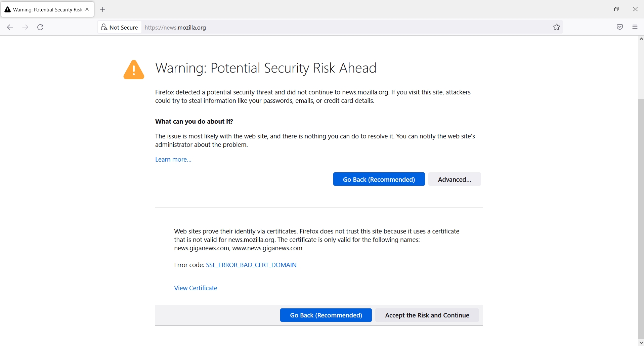Click the forward navigation arrow
This screenshot has height=346, width=644.
pos(25,27)
